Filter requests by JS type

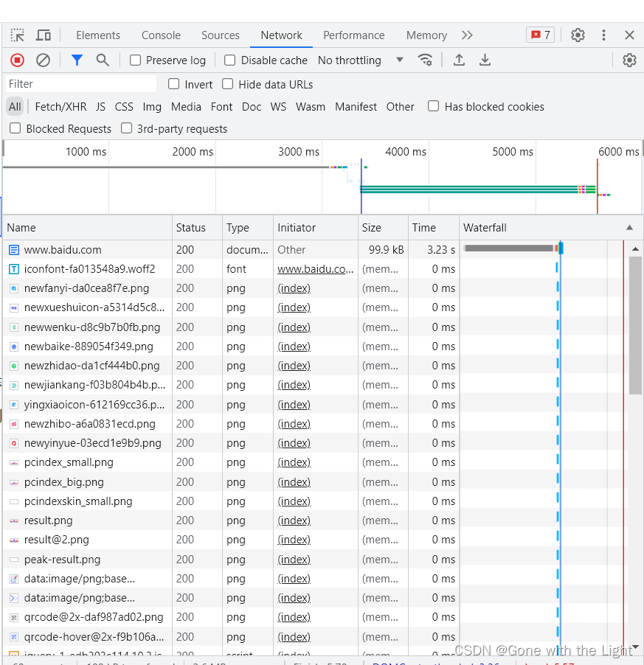[x=100, y=107]
